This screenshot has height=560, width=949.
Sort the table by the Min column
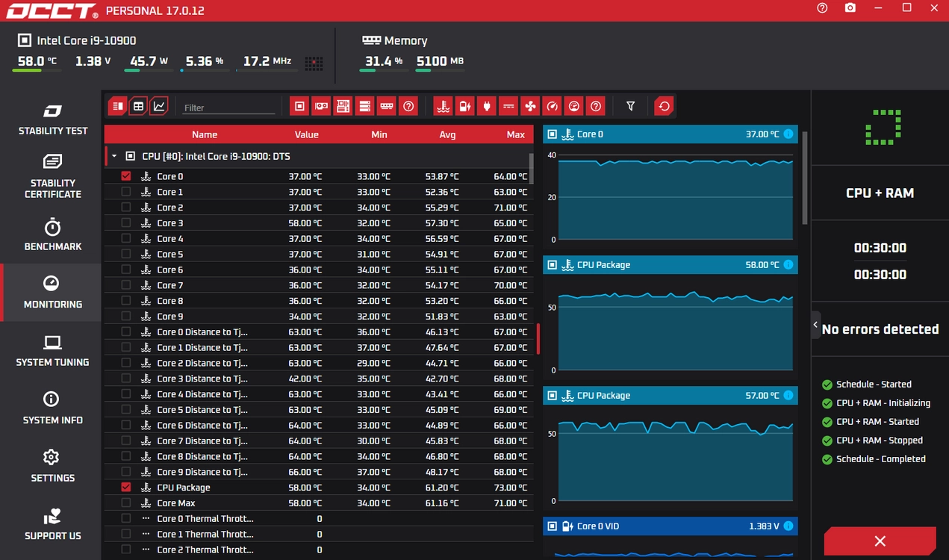click(379, 135)
